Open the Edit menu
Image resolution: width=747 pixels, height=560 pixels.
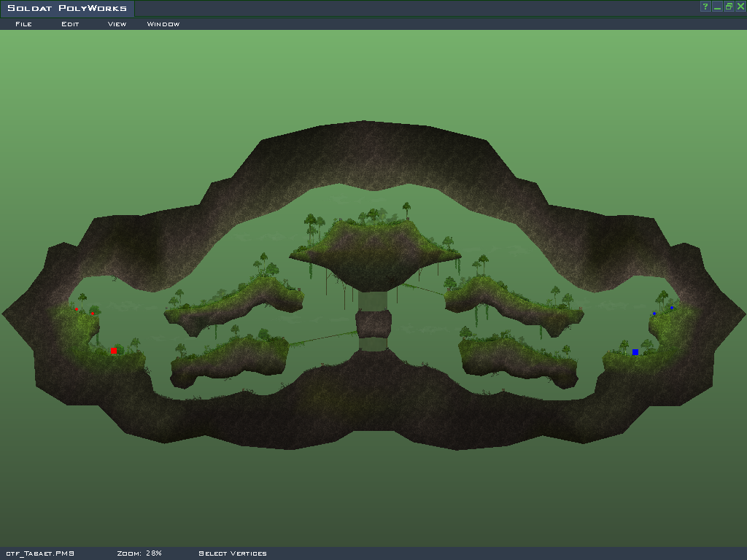[x=70, y=24]
